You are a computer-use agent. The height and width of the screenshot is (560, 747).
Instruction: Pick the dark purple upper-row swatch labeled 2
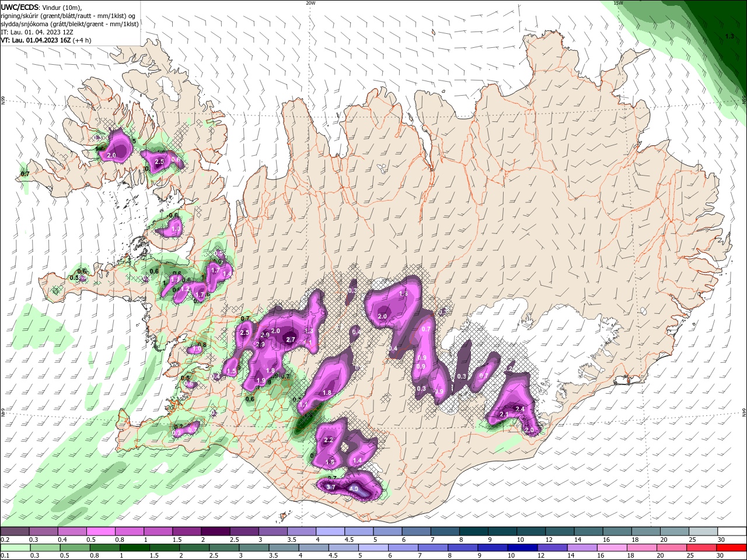pyautogui.click(x=215, y=531)
